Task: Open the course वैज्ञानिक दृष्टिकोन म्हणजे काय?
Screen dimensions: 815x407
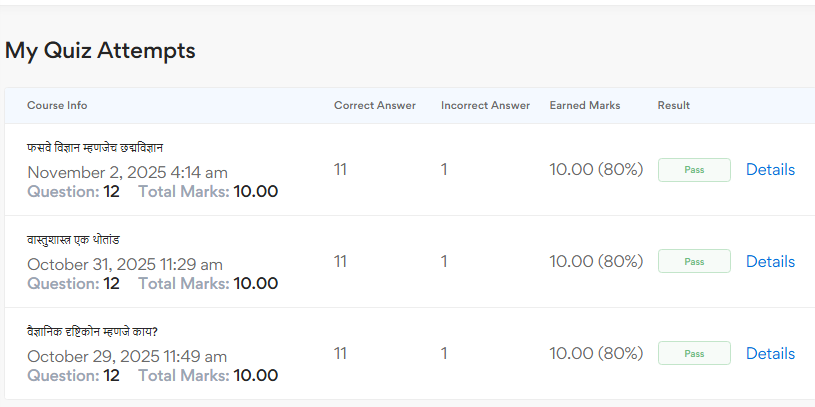Action: 92,332
